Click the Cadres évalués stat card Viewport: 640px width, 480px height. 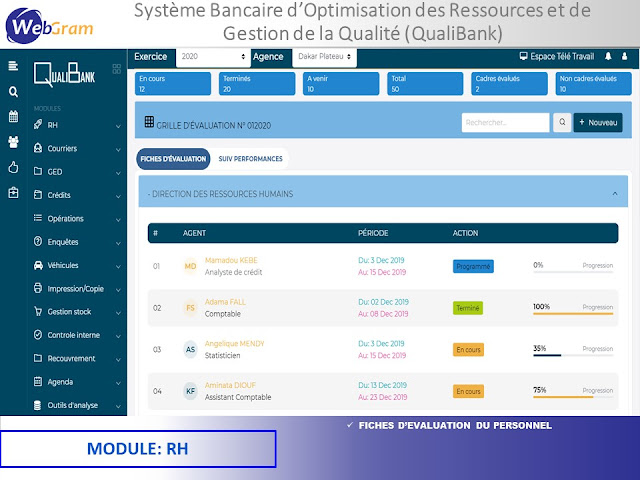click(x=509, y=83)
